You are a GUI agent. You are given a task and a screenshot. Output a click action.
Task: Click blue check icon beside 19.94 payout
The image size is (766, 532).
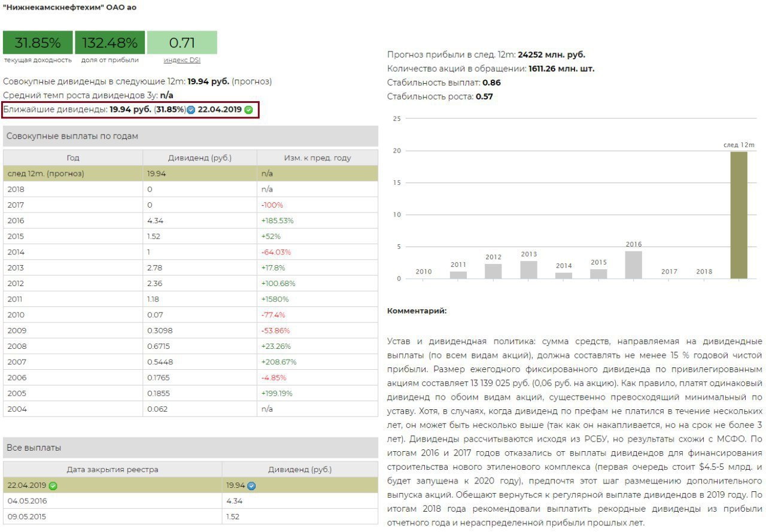coord(251,485)
